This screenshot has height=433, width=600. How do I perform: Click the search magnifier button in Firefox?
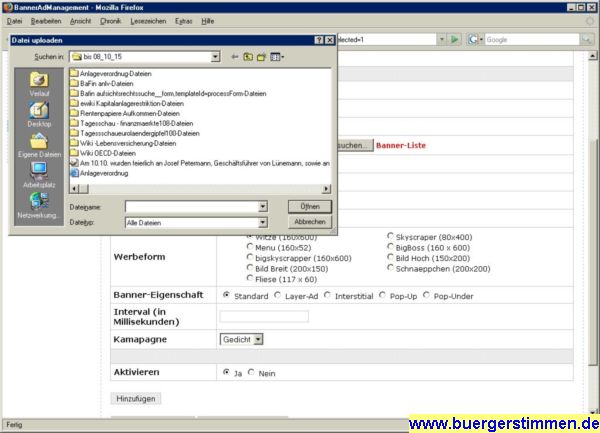(586, 39)
